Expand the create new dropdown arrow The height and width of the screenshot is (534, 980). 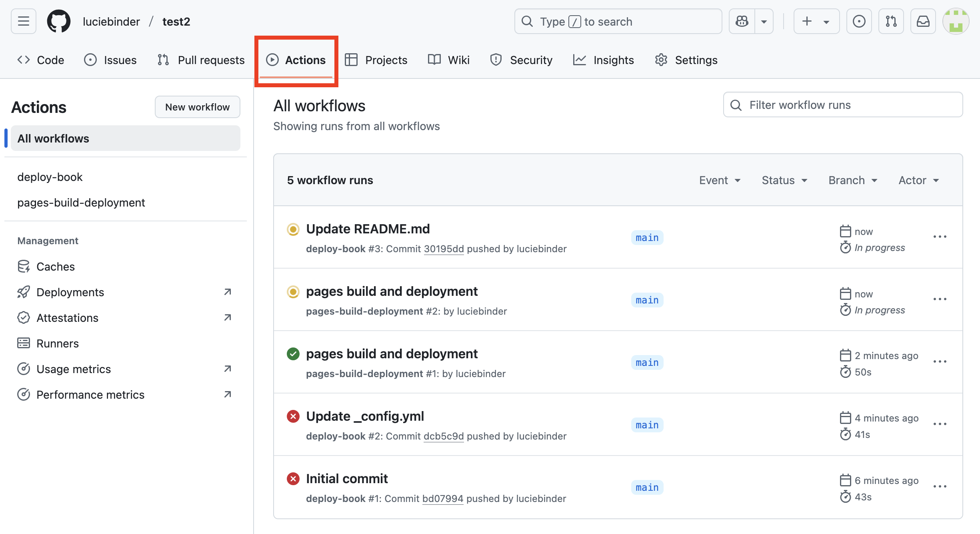pos(826,21)
